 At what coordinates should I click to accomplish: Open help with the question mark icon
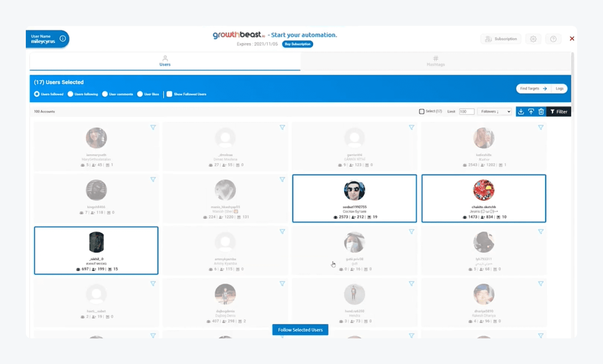point(553,39)
